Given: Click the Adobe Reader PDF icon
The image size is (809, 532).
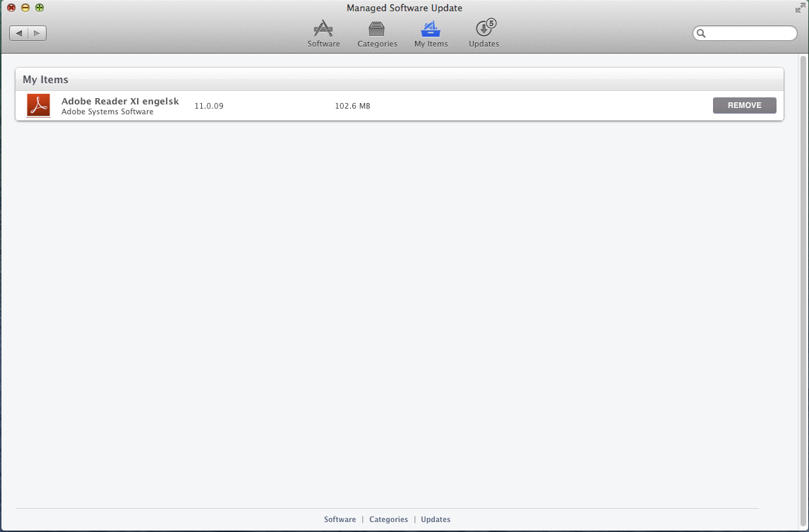Looking at the screenshot, I should click(38, 105).
